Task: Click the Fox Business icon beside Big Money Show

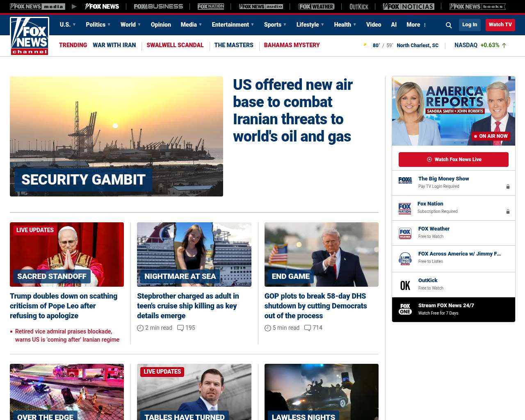Action: pyautogui.click(x=405, y=180)
